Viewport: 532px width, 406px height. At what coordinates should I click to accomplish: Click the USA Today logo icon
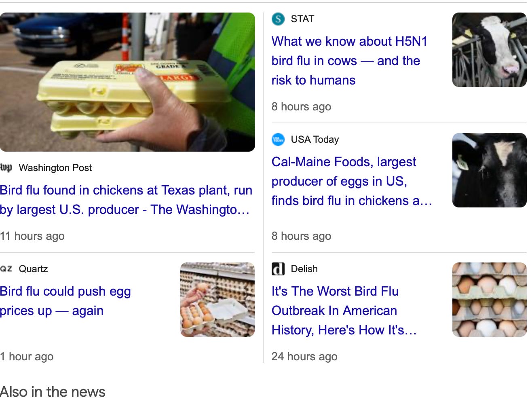click(x=278, y=140)
